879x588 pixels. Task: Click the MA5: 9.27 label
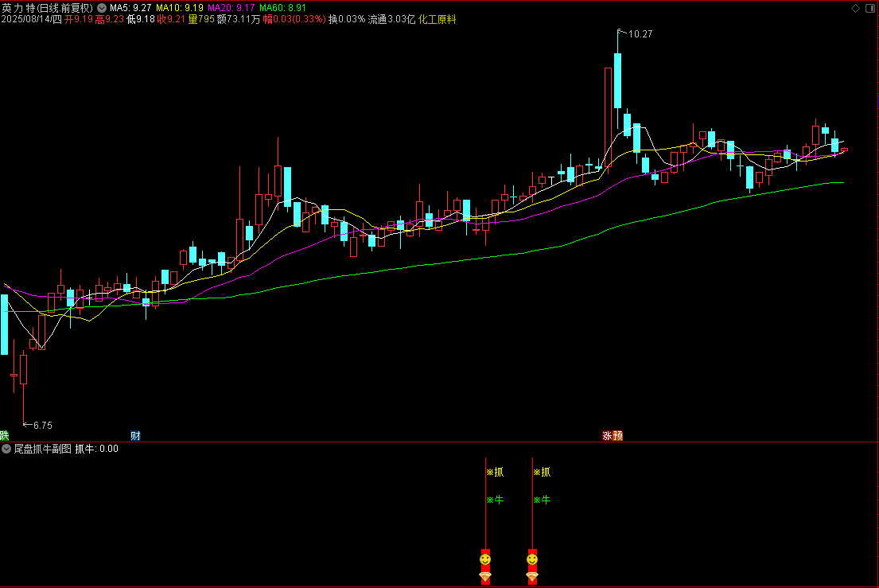(130, 8)
